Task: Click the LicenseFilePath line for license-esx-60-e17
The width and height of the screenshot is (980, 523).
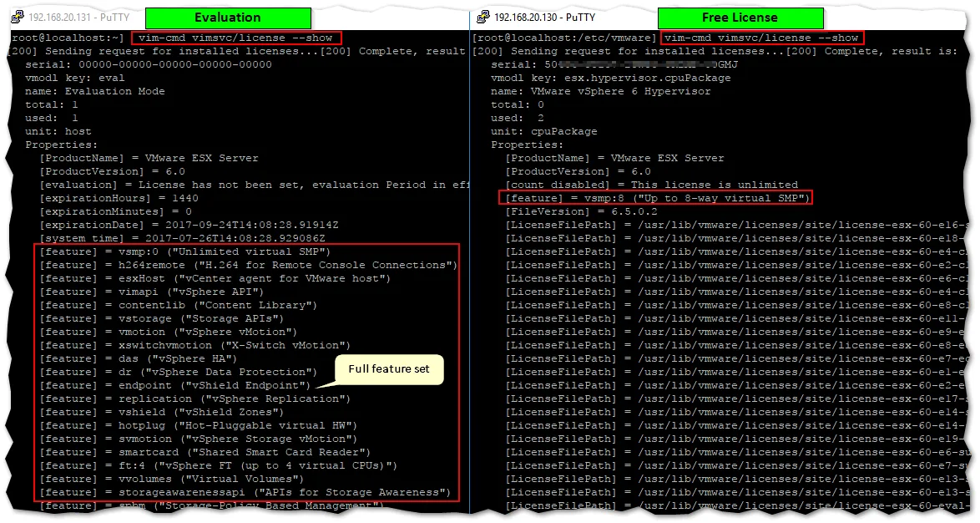Action: (737, 399)
